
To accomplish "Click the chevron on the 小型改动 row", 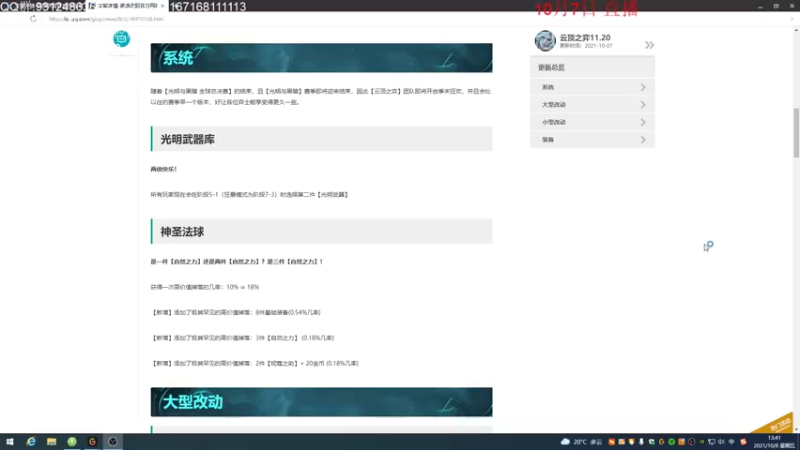I will pyautogui.click(x=643, y=122).
